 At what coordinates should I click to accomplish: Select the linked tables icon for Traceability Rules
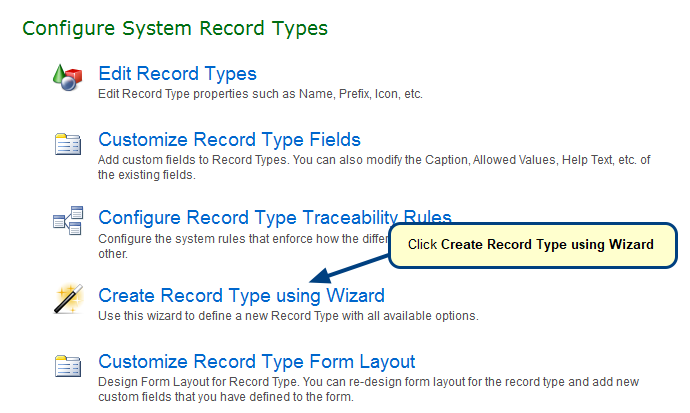68,220
